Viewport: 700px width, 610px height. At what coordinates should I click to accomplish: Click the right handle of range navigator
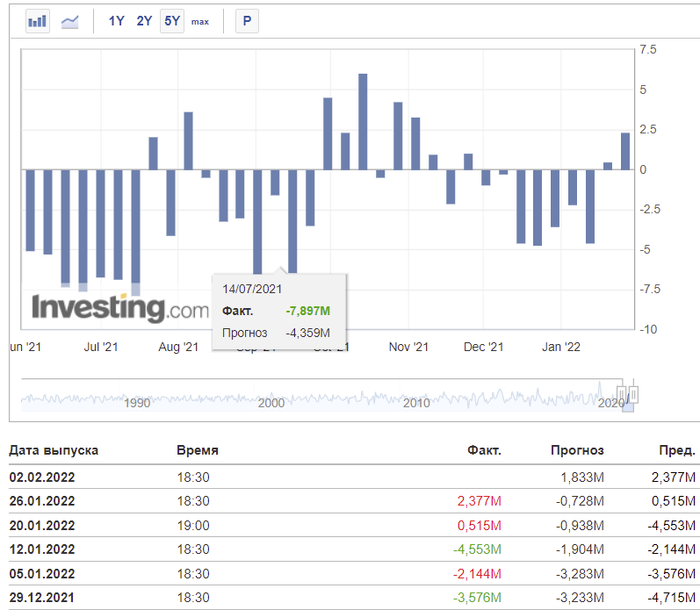[x=632, y=393]
